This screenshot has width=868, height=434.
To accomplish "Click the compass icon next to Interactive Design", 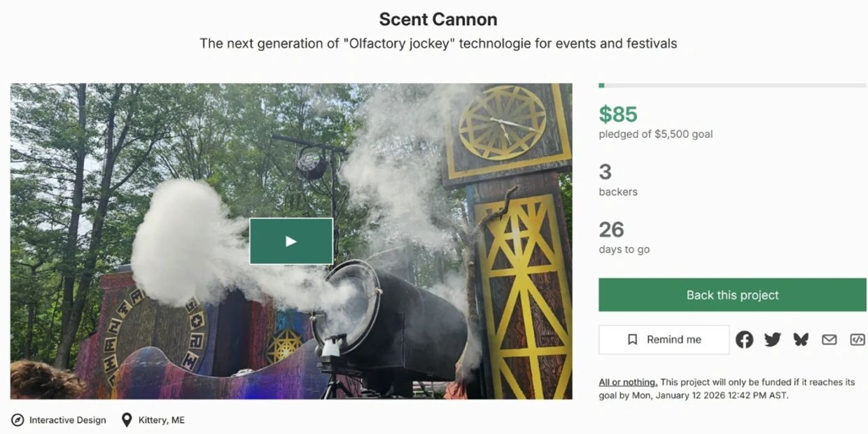I will coord(18,420).
